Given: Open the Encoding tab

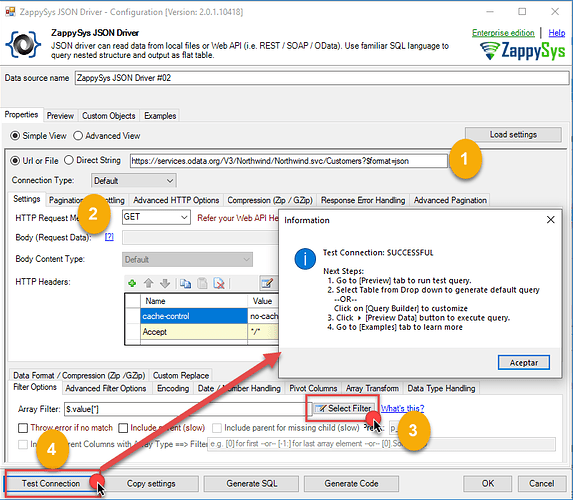Looking at the screenshot, I should click(173, 388).
